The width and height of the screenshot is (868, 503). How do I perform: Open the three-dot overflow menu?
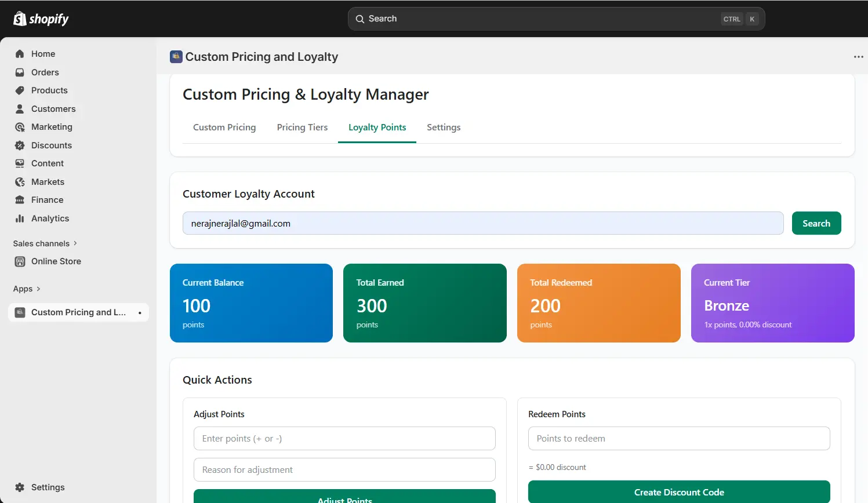click(x=858, y=56)
